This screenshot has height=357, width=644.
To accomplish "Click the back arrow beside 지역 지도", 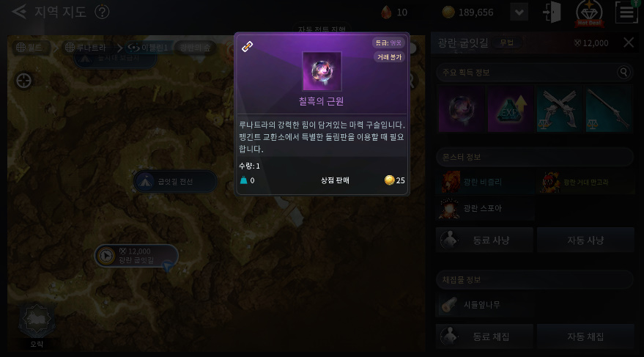I will coord(19,12).
